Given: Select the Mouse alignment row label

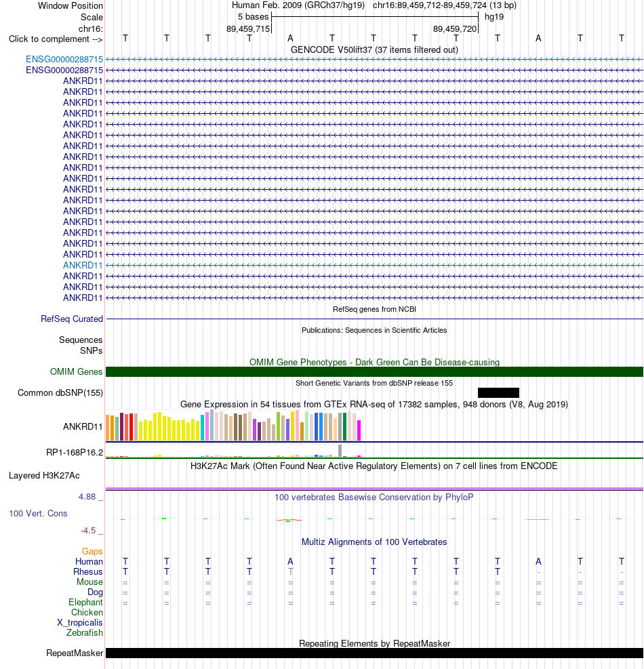Looking at the screenshot, I should 89,582.
